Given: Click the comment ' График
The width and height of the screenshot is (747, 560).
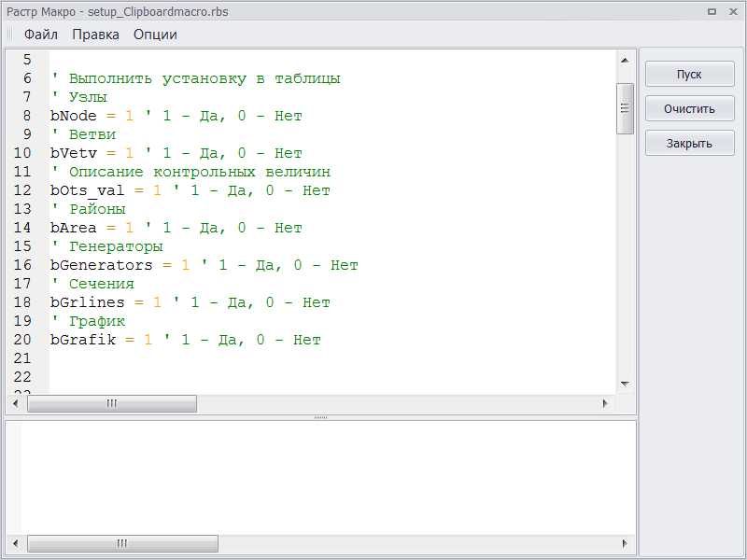Looking at the screenshot, I should pyautogui.click(x=88, y=321).
